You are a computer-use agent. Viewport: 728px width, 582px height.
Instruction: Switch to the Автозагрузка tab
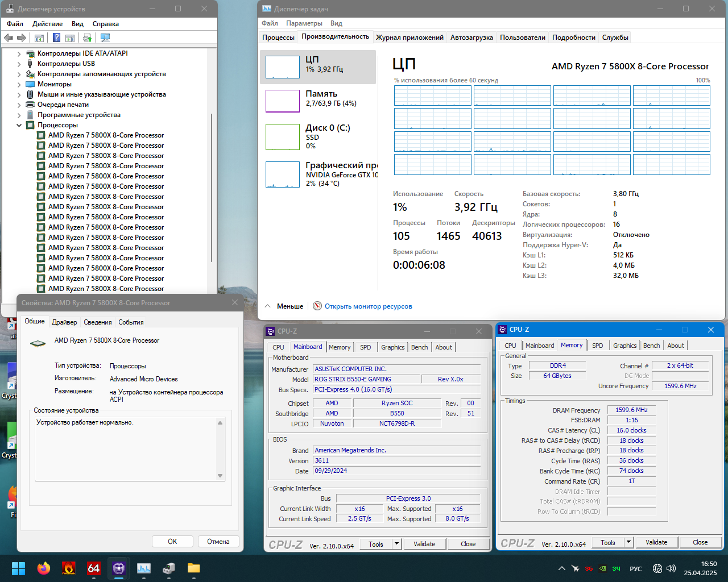pyautogui.click(x=471, y=38)
